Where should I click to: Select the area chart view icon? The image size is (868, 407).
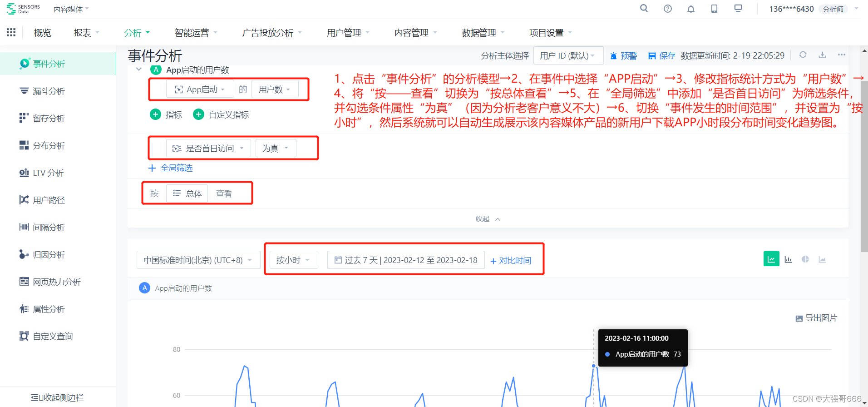[822, 259]
